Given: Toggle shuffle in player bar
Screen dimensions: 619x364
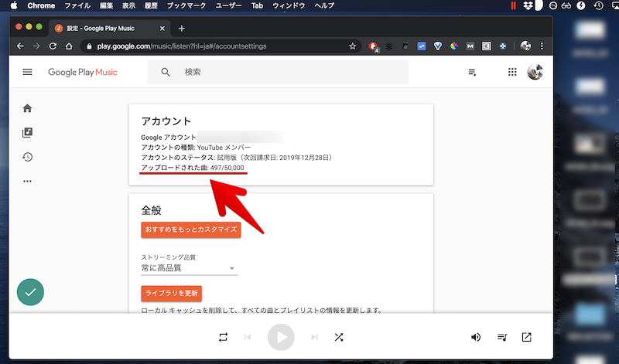Looking at the screenshot, I should (339, 338).
